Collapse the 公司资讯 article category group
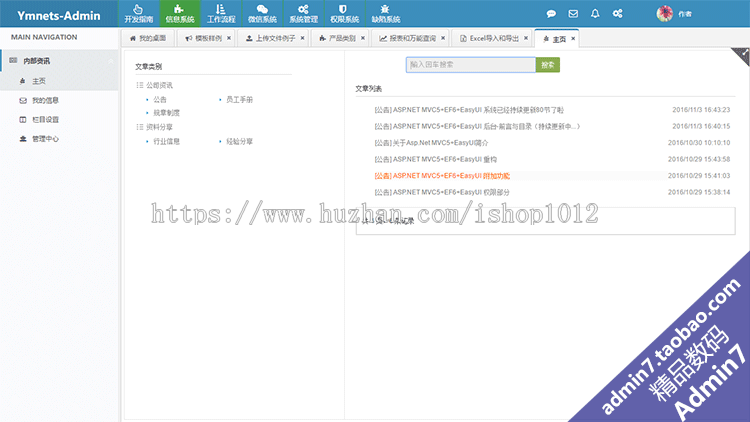Screen dimensions: 750x422 click(140, 85)
